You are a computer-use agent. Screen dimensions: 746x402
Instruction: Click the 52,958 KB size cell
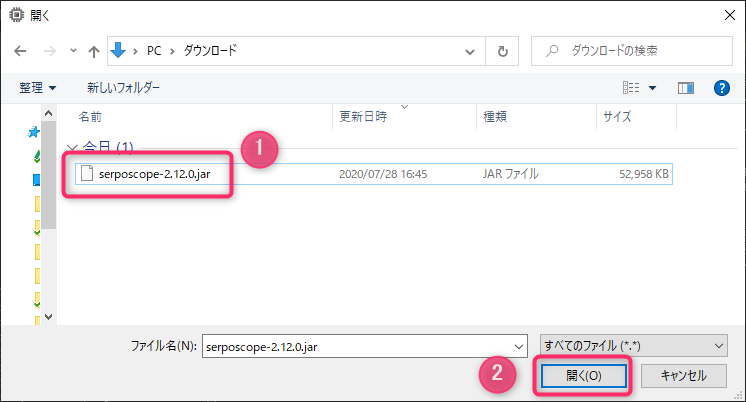[644, 174]
